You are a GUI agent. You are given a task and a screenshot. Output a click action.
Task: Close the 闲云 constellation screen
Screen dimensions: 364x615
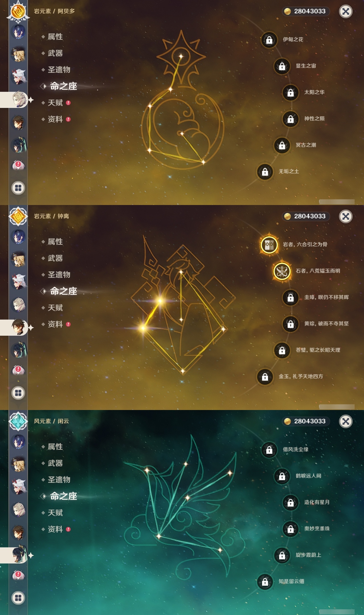[346, 421]
